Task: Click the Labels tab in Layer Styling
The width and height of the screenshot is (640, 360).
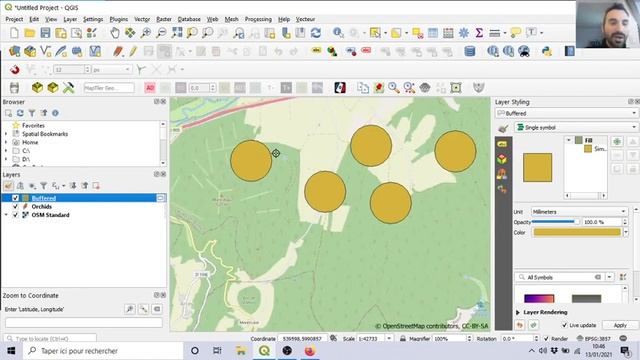Action: (502, 144)
